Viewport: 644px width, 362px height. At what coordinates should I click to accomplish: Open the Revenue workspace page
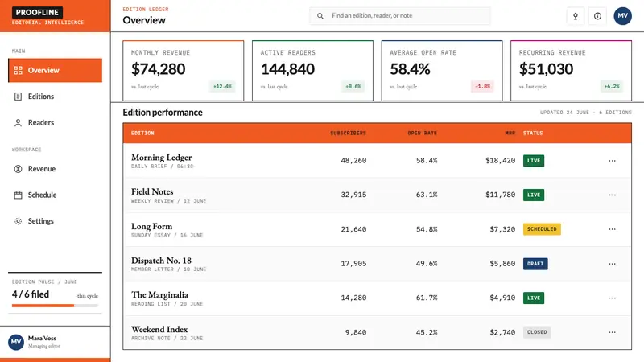55,169
